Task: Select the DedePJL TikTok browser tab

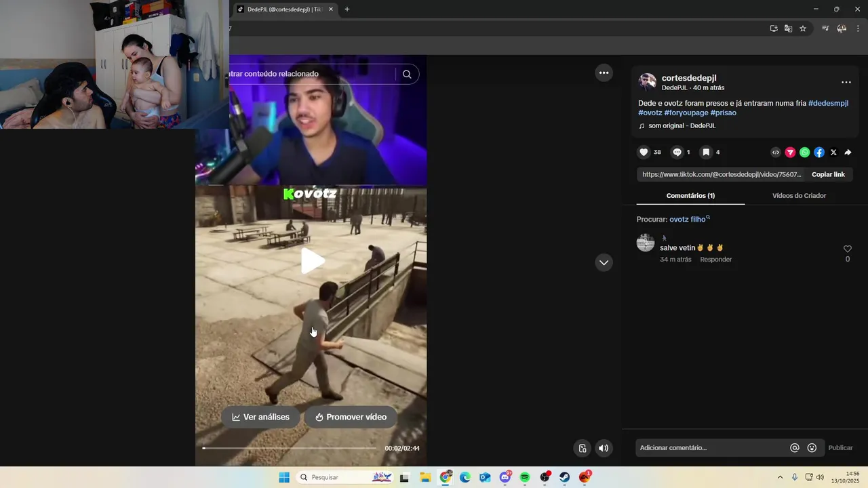Action: point(283,9)
